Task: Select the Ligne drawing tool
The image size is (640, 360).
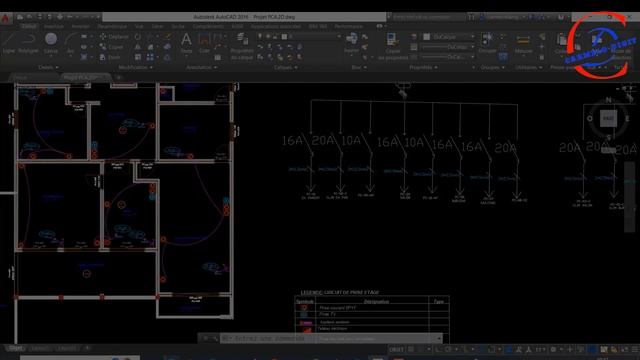Action: point(9,43)
